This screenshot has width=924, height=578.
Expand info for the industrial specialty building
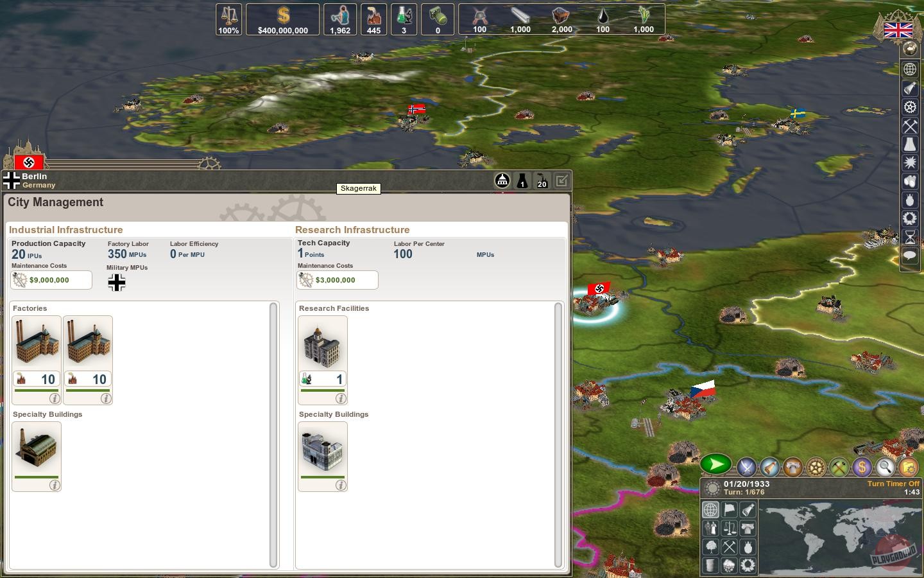tap(55, 486)
